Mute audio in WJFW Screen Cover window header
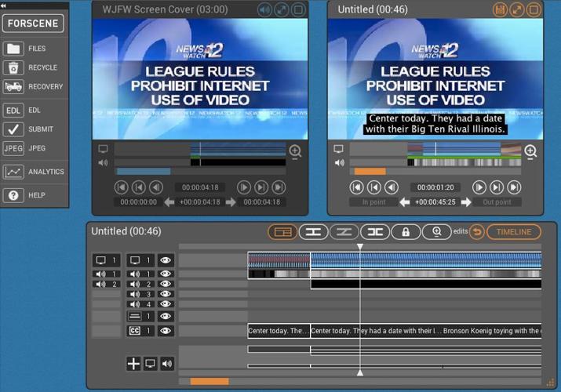Viewport: 561px width, 392px height. (x=264, y=9)
